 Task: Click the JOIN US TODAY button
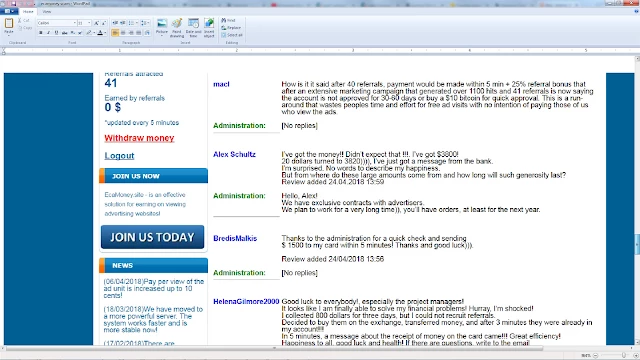coord(152,237)
